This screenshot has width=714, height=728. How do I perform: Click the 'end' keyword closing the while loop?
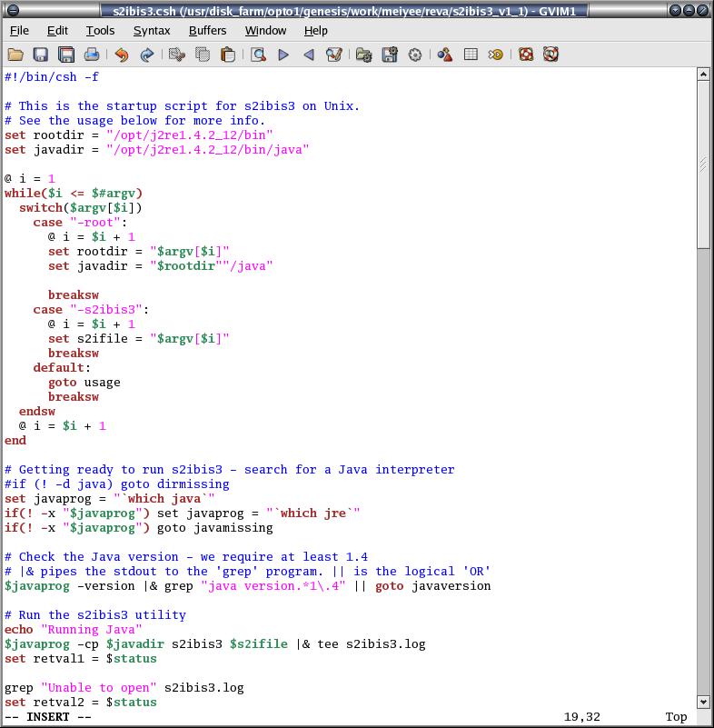point(15,440)
